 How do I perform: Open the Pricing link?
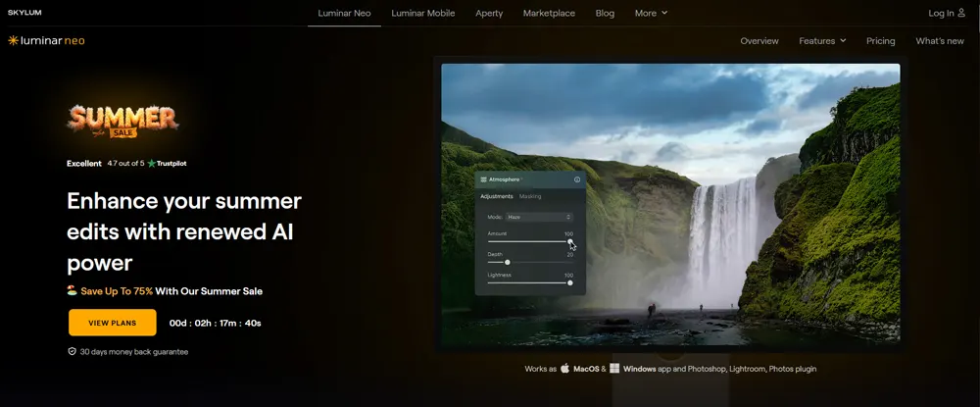pyautogui.click(x=880, y=41)
